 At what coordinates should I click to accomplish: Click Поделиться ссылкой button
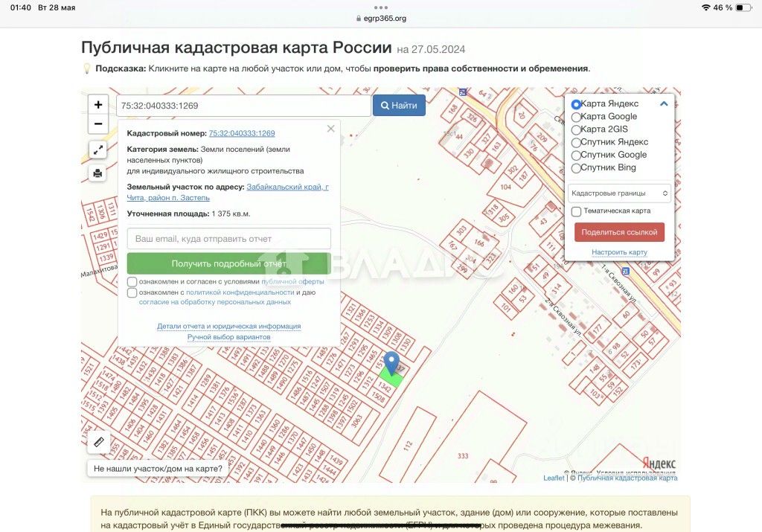coord(619,232)
